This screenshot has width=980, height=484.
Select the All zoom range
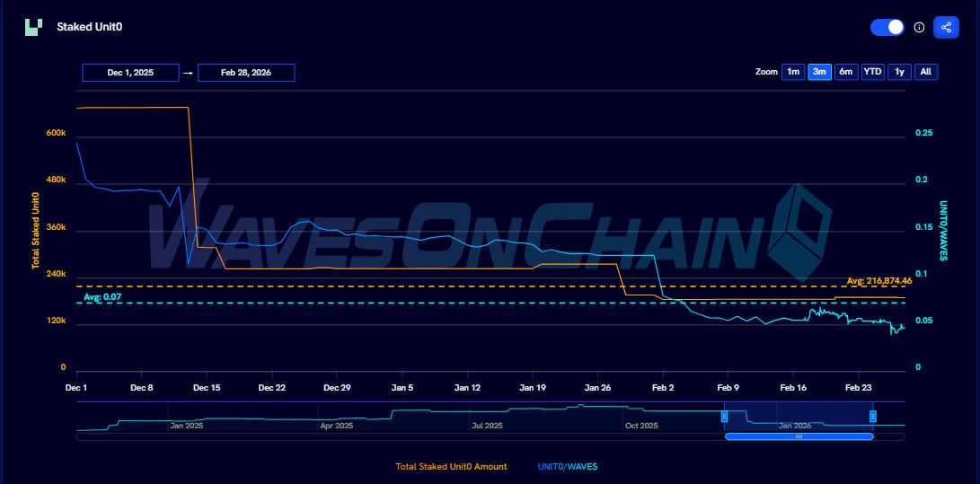(925, 72)
